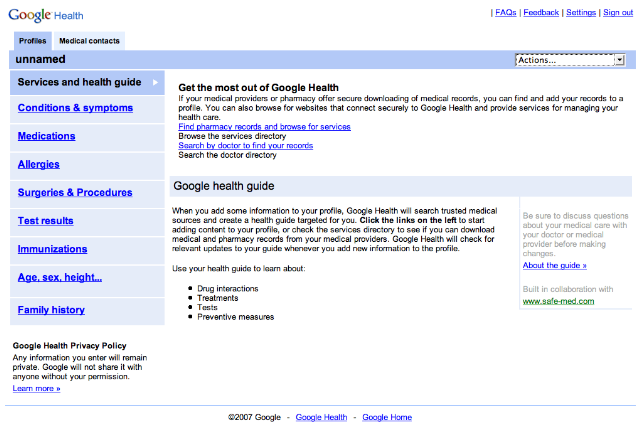Viewport: 640px width, 423px height.
Task: Go to Medications section
Action: click(x=46, y=136)
